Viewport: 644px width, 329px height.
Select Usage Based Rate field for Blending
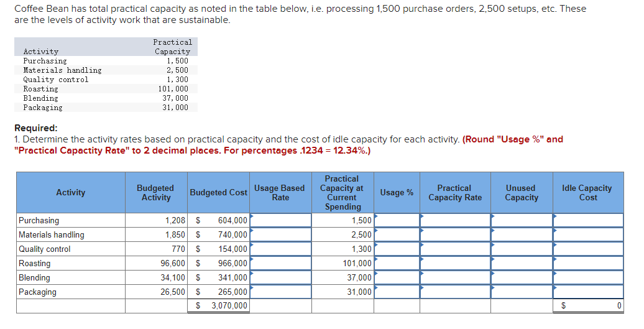pyautogui.click(x=281, y=277)
